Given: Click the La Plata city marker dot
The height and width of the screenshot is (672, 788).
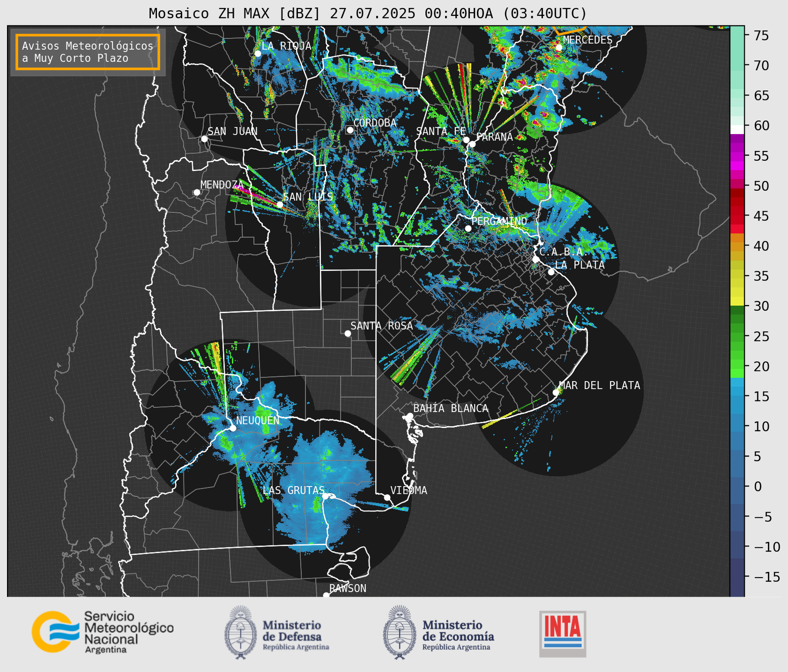Looking at the screenshot, I should (551, 272).
